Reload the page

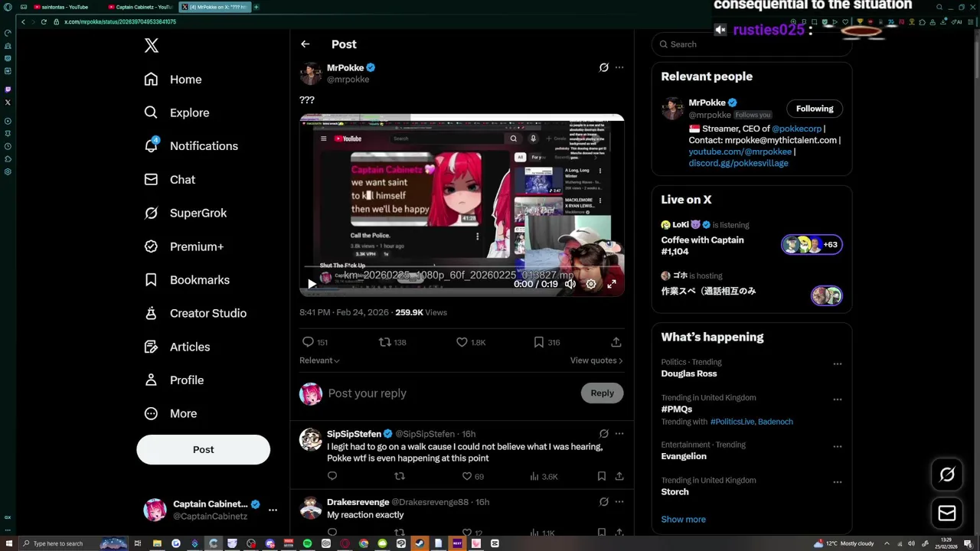(x=44, y=21)
